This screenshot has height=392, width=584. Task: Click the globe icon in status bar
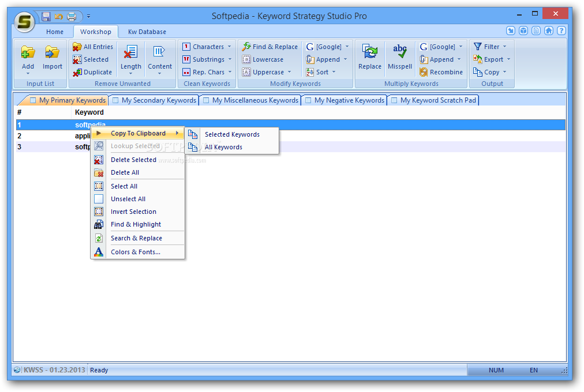tap(17, 370)
